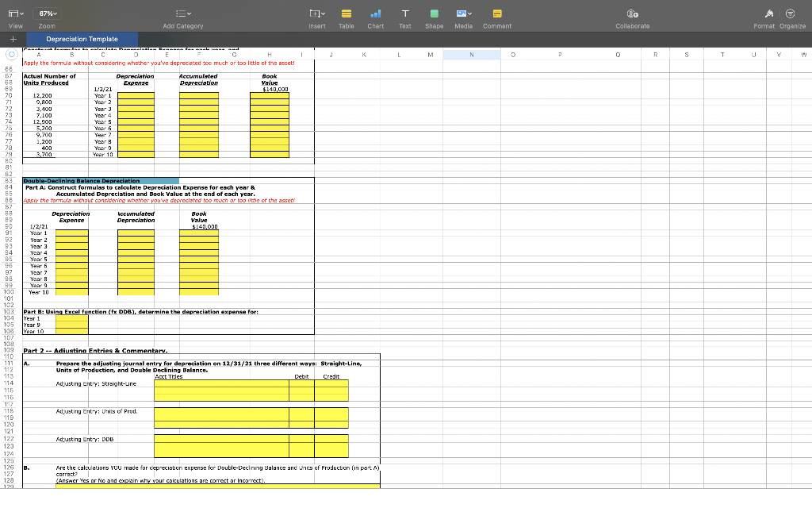Add a text box with the Text icon
Viewport: 812px width, 508px height.
404,13
